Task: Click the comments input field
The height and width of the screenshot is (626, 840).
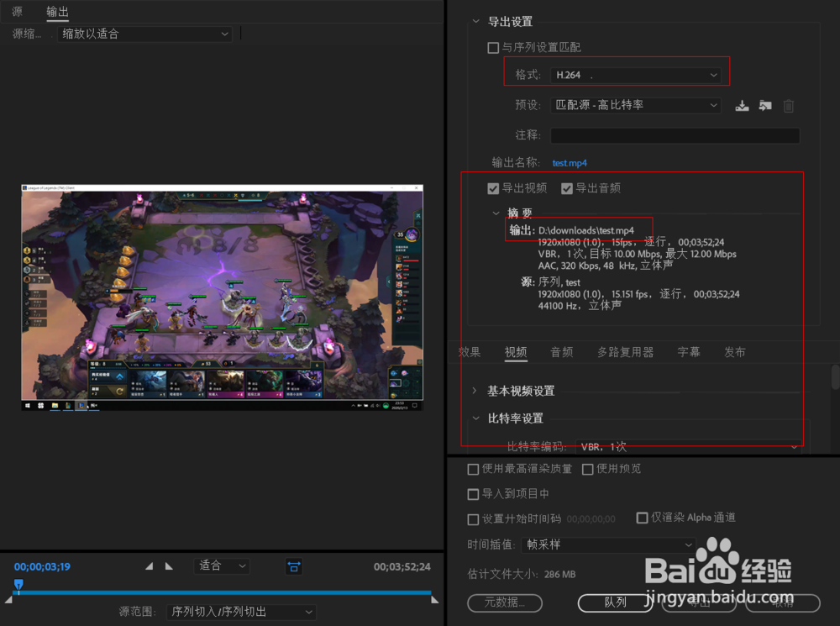Action: (675, 135)
